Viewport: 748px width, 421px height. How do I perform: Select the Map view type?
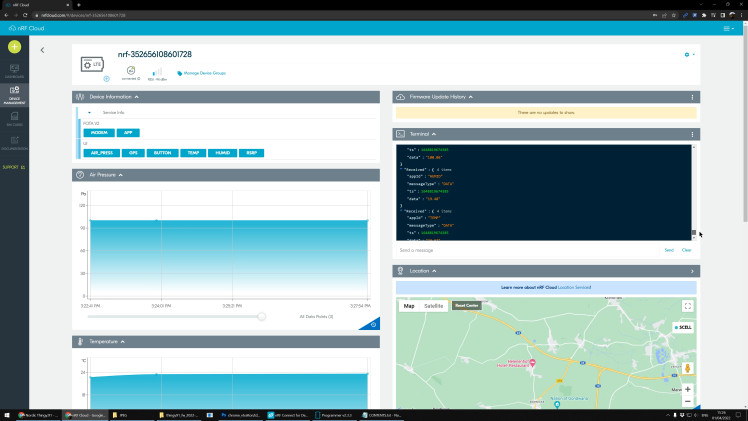click(x=408, y=306)
